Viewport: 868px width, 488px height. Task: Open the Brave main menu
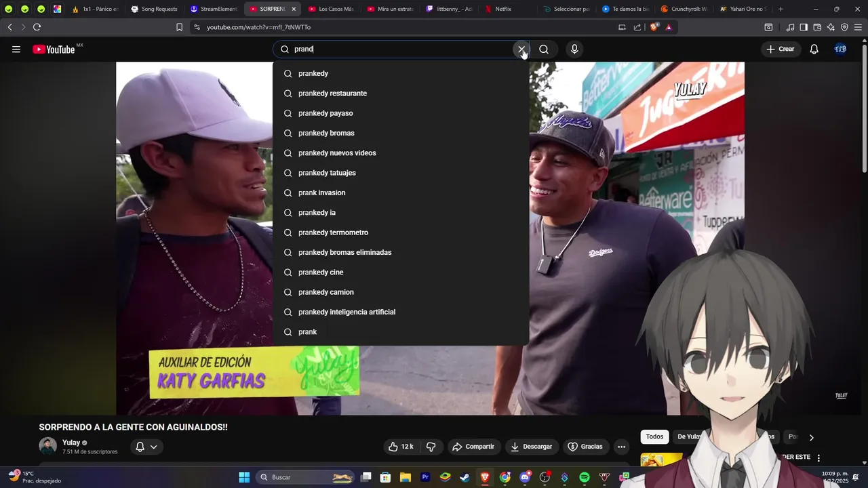pyautogui.click(x=858, y=27)
